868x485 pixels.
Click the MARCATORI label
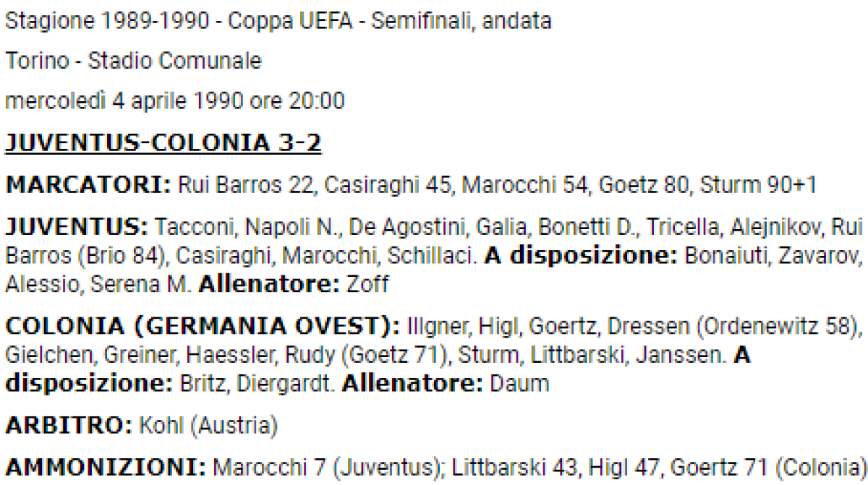point(88,185)
